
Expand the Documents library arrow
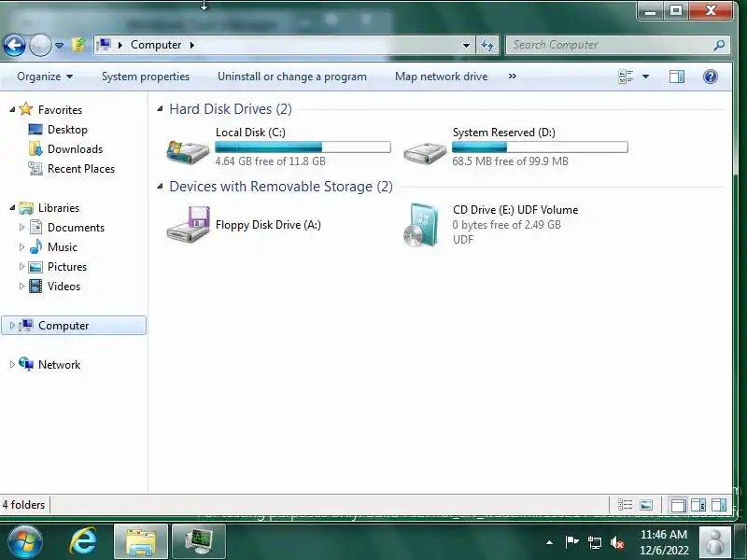coord(21,228)
